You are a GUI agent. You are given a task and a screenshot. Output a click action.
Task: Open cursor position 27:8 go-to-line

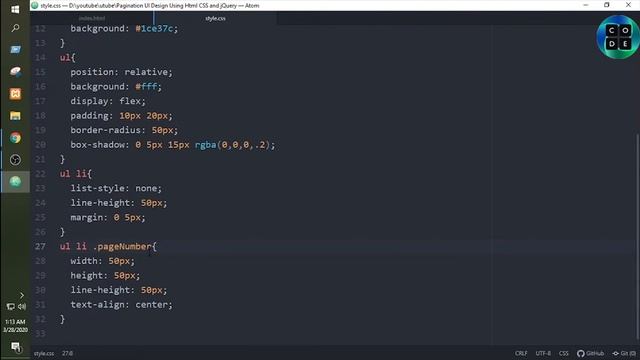click(x=67, y=353)
